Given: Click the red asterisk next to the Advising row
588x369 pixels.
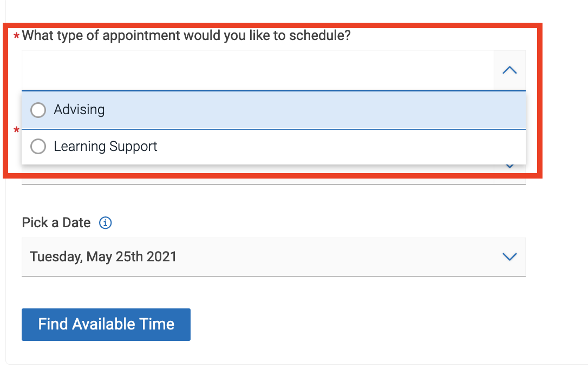Looking at the screenshot, I should tap(16, 130).
